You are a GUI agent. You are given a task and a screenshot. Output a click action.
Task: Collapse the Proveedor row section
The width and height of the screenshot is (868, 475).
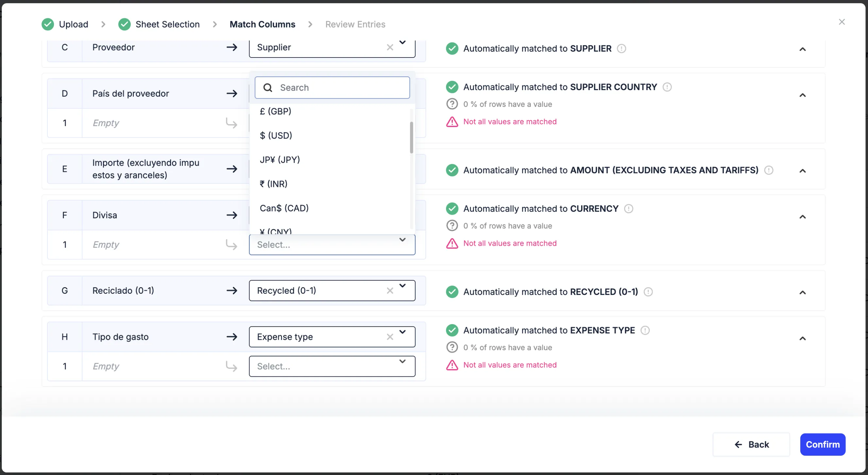(803, 49)
